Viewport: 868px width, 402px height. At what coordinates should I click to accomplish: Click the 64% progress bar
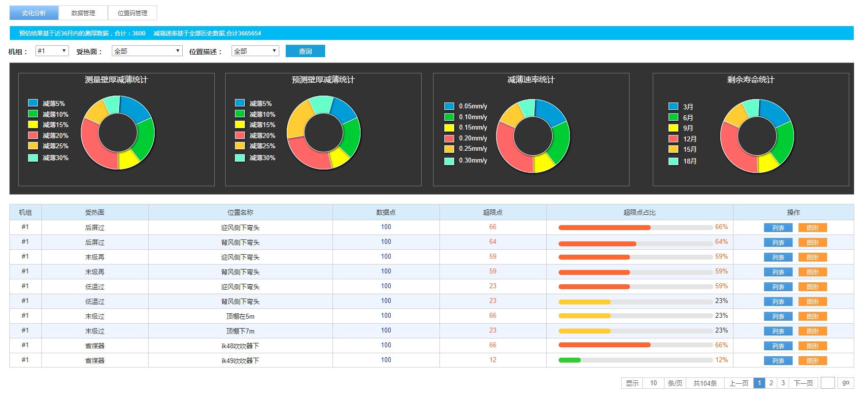click(x=635, y=244)
